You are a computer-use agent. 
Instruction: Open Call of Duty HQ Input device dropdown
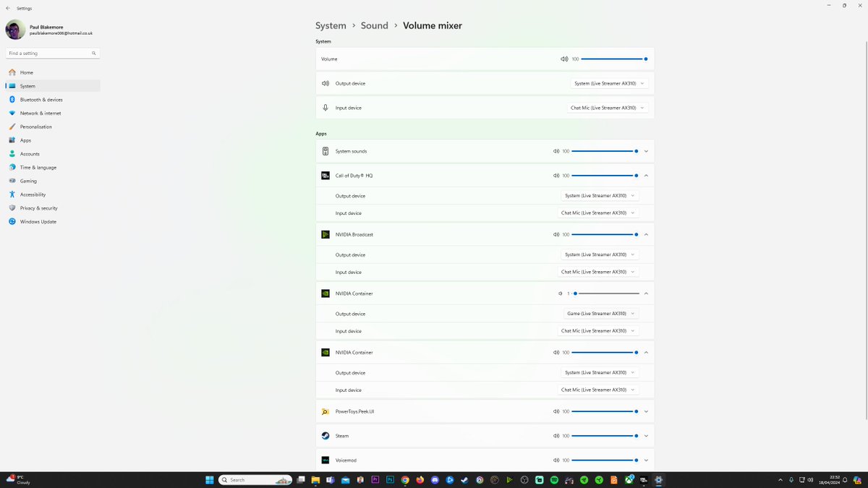pos(599,213)
